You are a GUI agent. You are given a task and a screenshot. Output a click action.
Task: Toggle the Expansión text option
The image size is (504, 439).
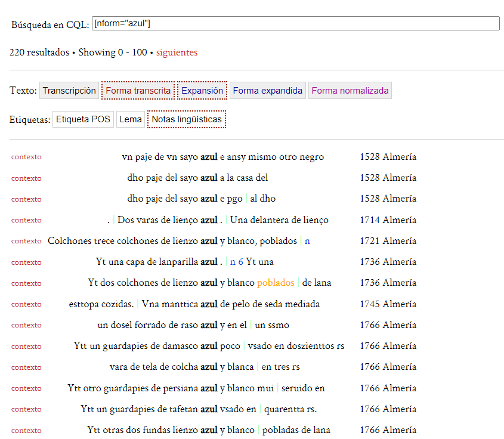202,91
